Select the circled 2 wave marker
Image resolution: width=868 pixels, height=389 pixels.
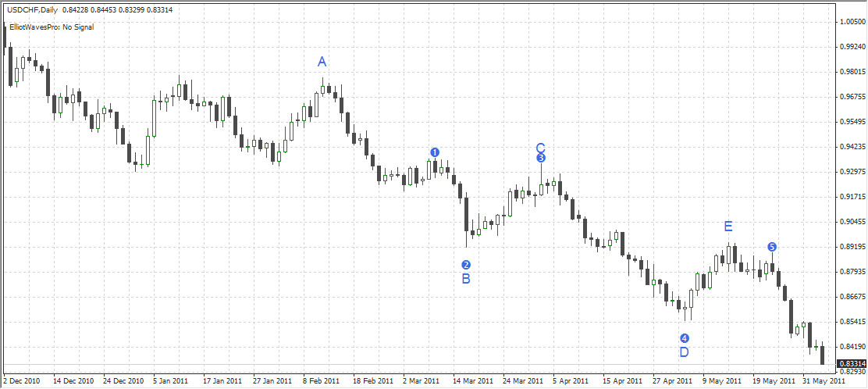point(466,265)
